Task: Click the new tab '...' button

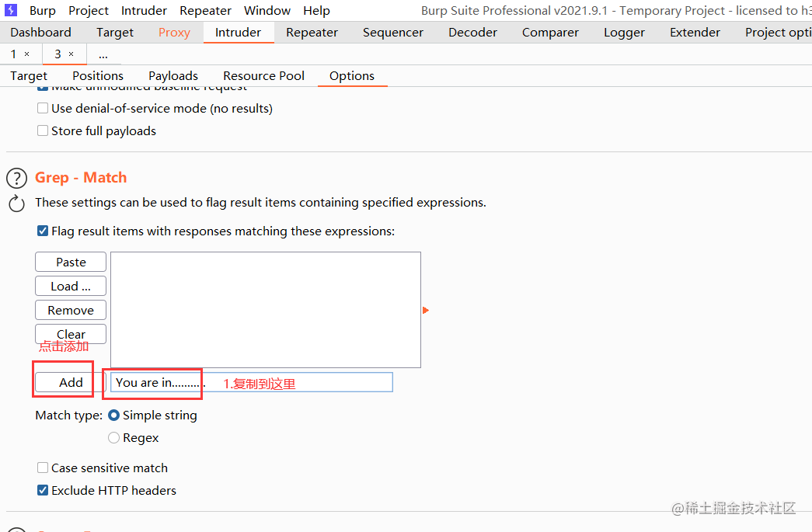Action: click(103, 54)
